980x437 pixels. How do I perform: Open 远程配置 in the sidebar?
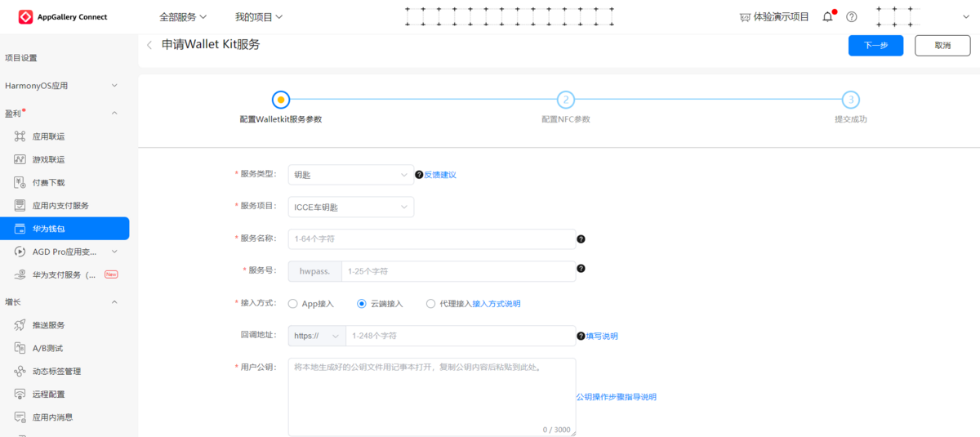pyautogui.click(x=48, y=394)
